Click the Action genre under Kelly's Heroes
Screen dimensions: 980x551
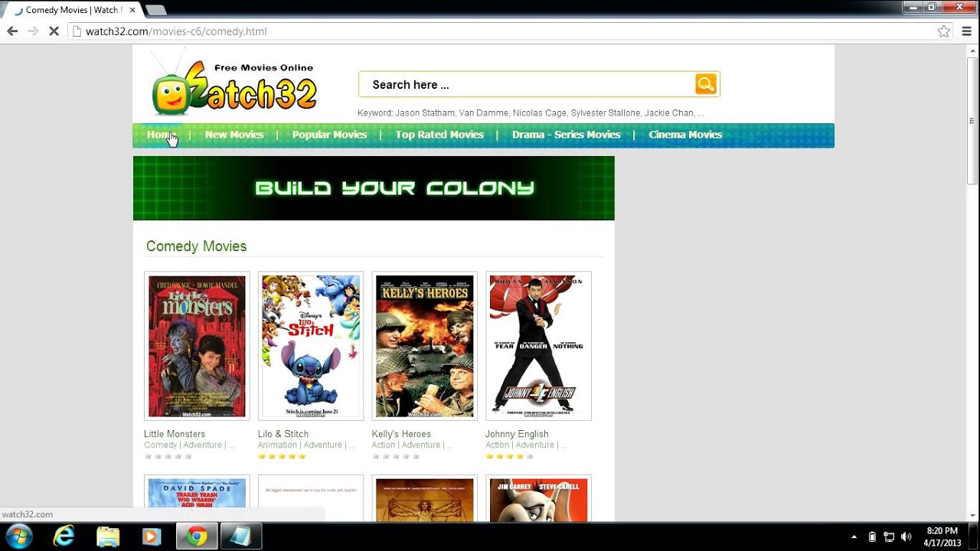pyautogui.click(x=384, y=445)
